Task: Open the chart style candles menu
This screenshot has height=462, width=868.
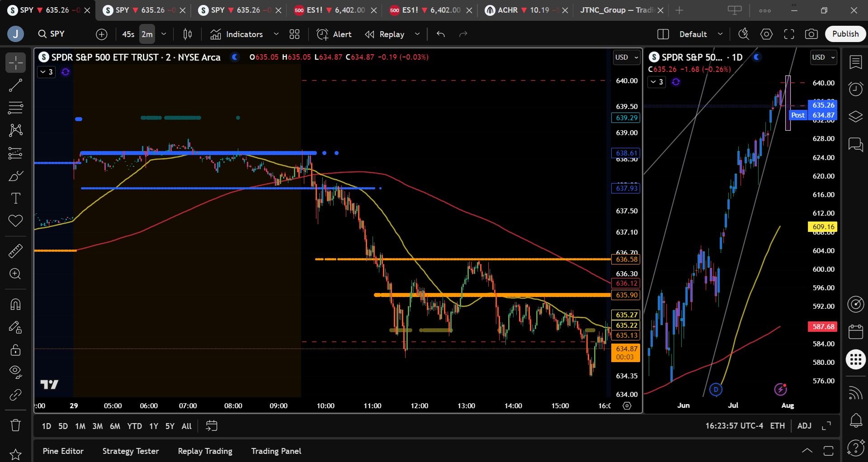Action: coord(188,34)
